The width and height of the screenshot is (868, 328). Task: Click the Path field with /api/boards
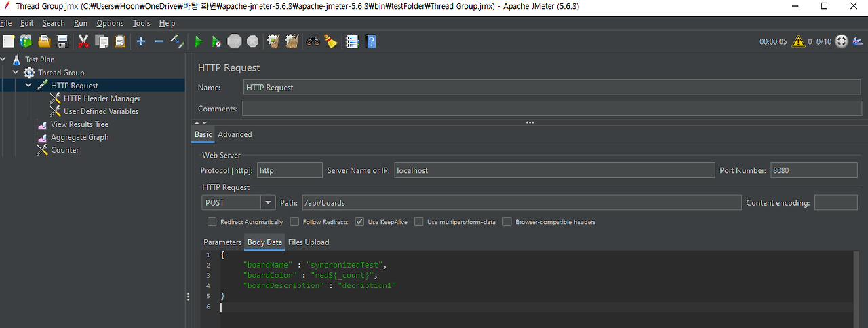(521, 202)
